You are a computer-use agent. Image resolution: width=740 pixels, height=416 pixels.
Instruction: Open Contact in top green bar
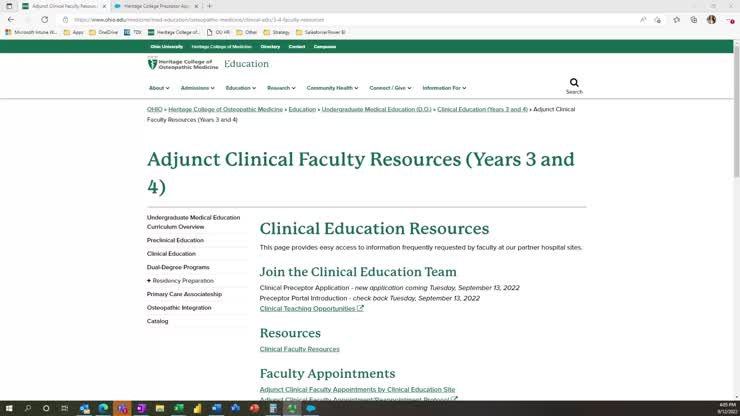point(297,47)
